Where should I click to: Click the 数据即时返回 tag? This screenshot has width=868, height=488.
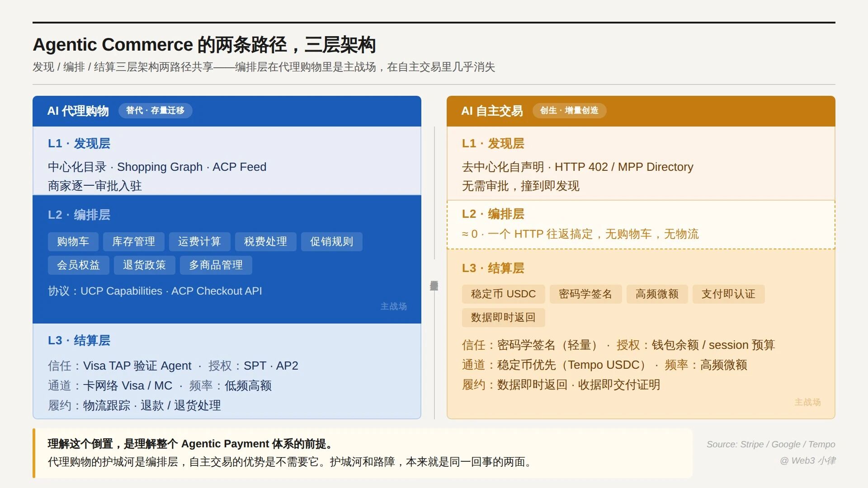coord(503,318)
